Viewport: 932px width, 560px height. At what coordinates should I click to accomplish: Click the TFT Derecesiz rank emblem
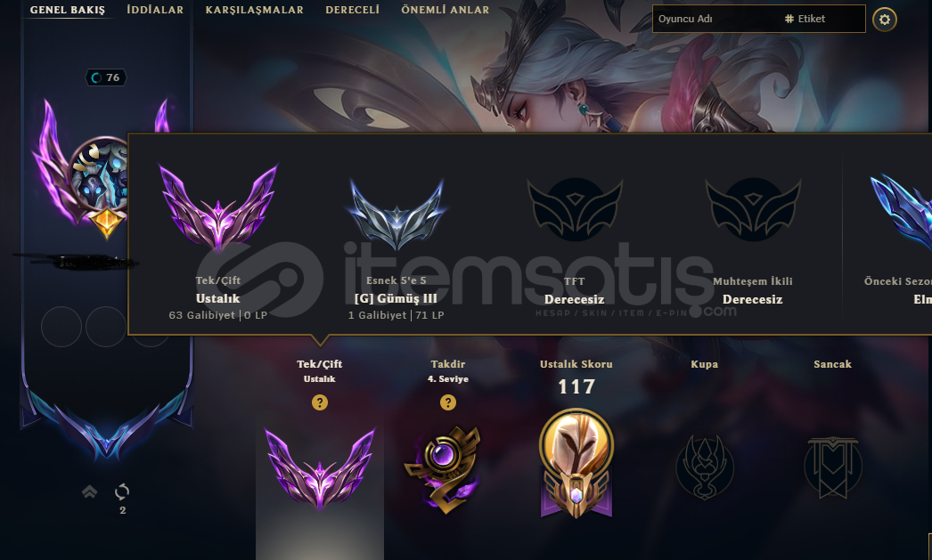click(x=575, y=209)
